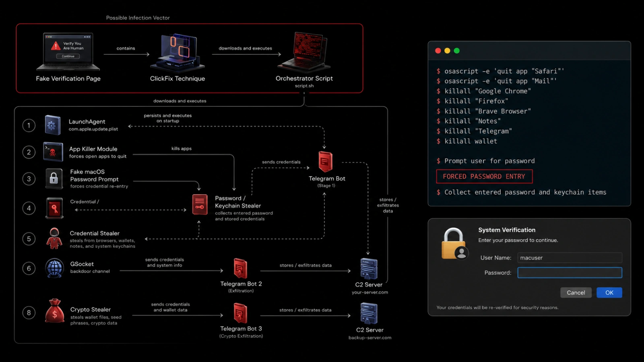The image size is (644, 362).
Task: Click the FORCED PASSWORD ENTRY box
Action: (x=484, y=176)
